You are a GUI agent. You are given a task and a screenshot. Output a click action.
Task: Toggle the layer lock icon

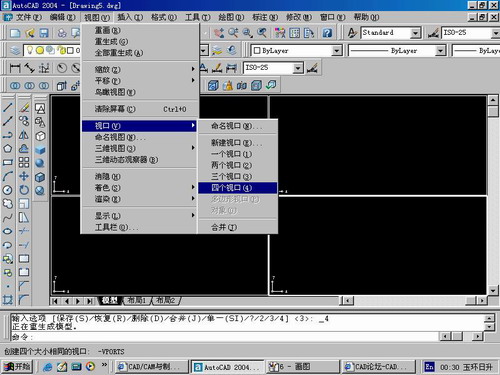62,50
